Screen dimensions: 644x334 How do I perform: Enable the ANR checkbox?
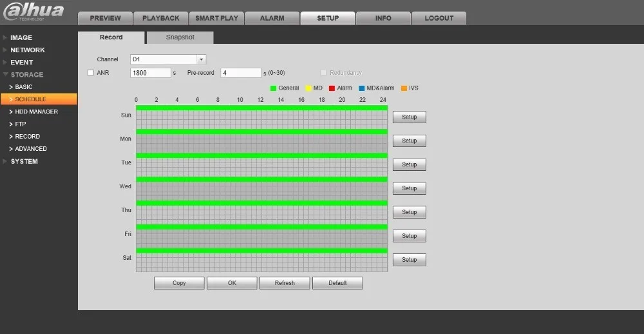(x=91, y=73)
